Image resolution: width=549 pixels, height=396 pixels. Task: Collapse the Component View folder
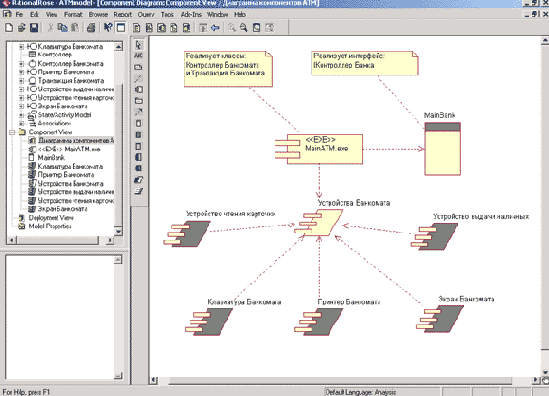(x=13, y=132)
